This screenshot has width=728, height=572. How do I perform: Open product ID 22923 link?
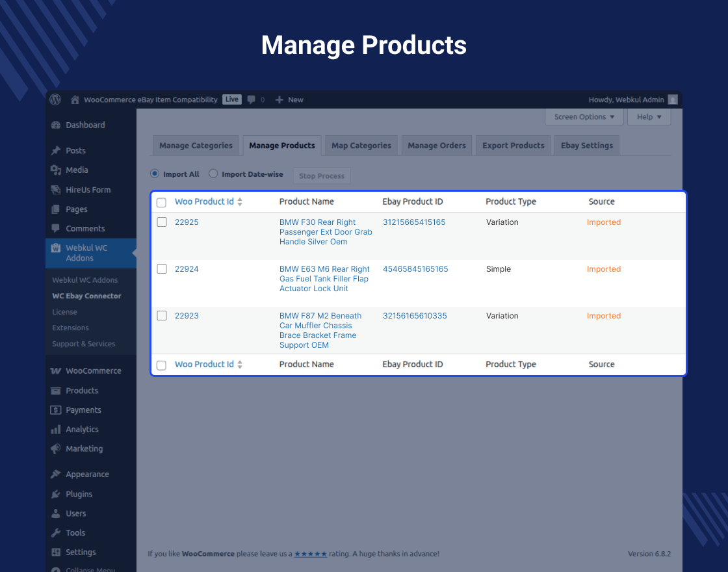(x=187, y=316)
